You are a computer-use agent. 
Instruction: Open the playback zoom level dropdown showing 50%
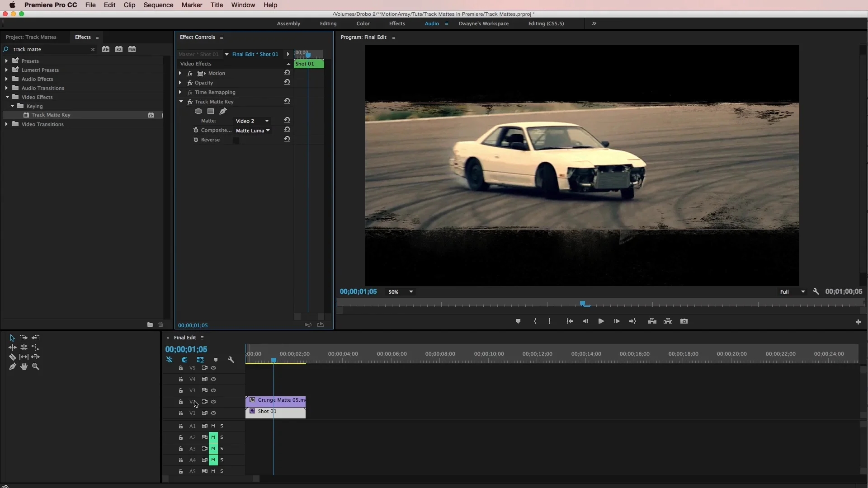[400, 292]
